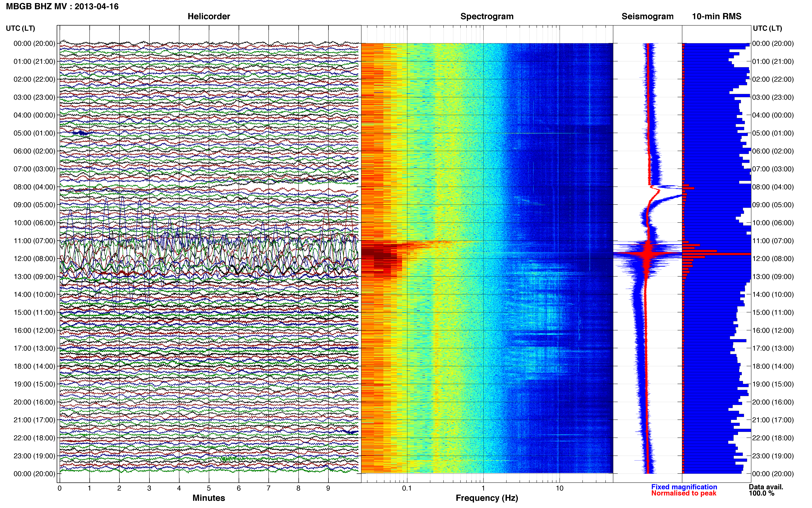Click Helicorder-side time label 08:00 (04:00)

[34, 187]
